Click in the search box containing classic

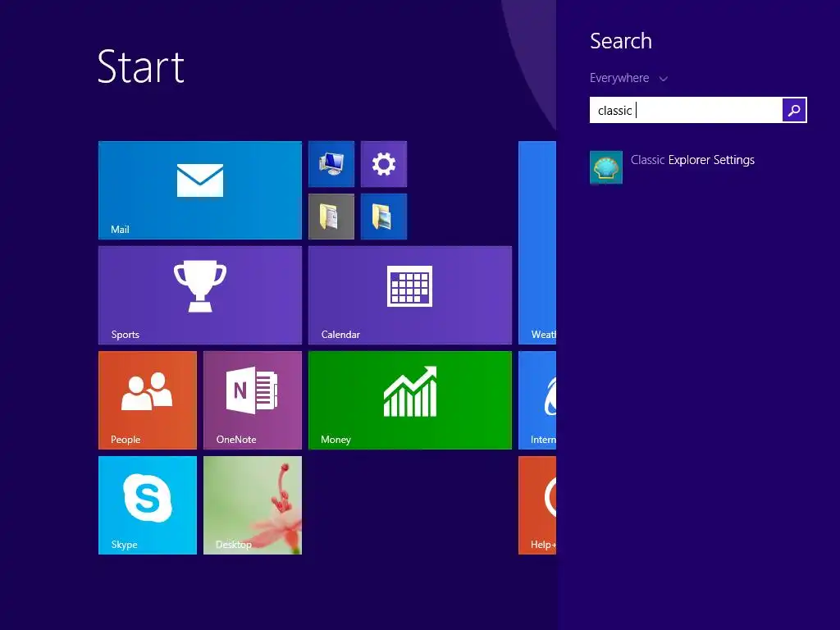click(x=686, y=111)
